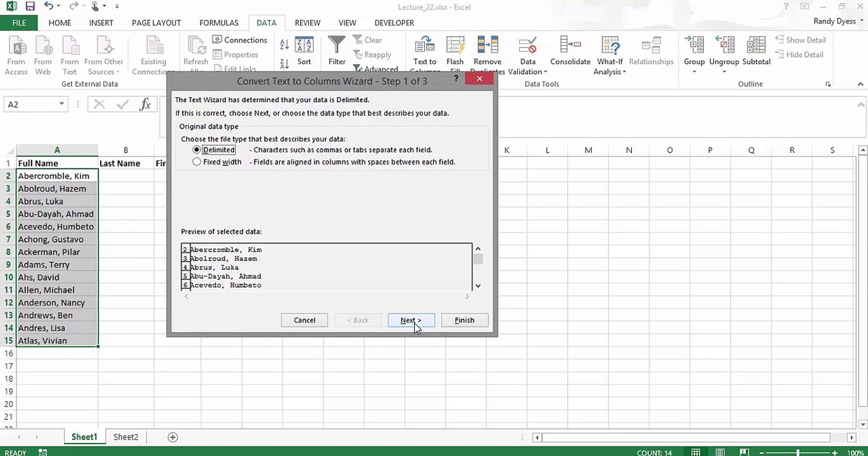The image size is (868, 456).
Task: Click the Redo arrow icon
Action: (74, 6)
